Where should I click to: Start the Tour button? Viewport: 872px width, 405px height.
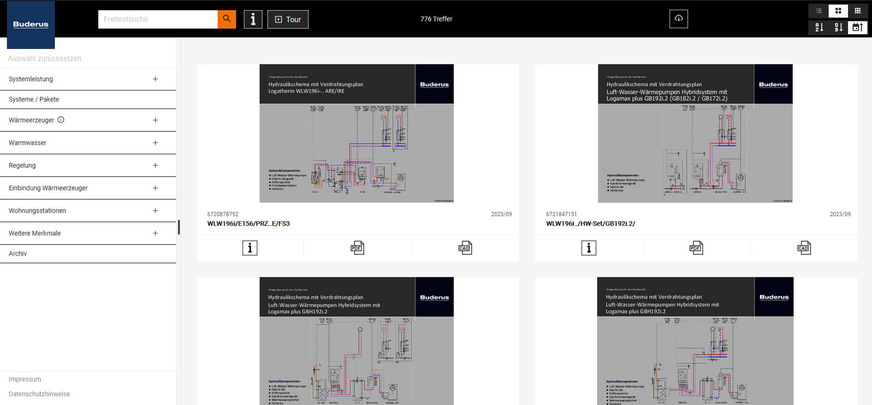point(288,19)
